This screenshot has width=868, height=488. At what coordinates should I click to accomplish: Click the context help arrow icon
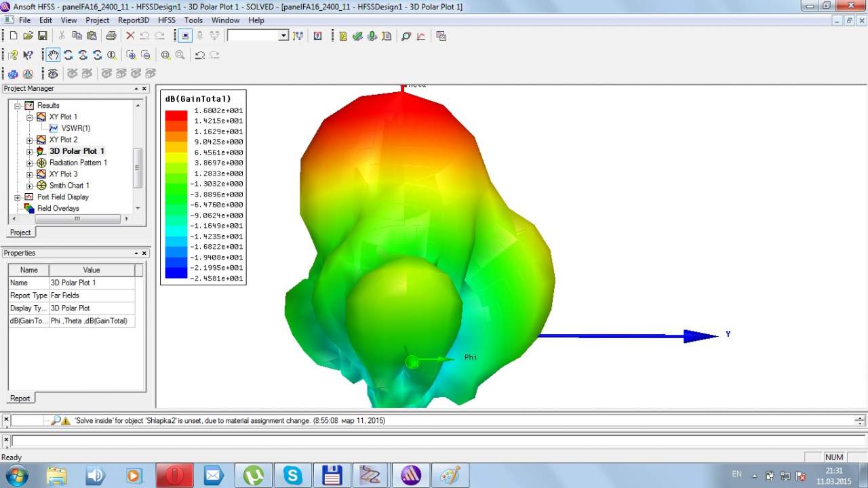click(28, 55)
